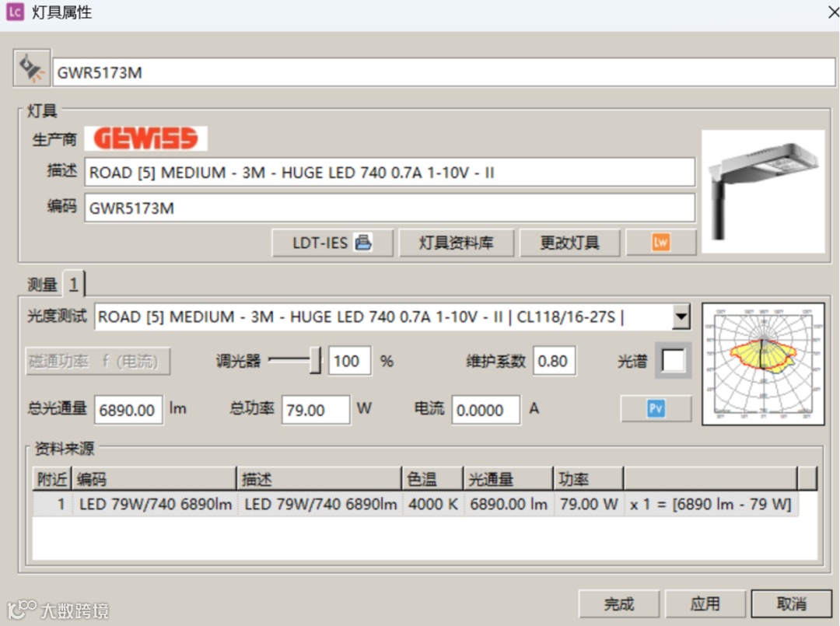Click the 描述 column header in source table
Image resolution: width=840 pixels, height=626 pixels.
click(320, 479)
